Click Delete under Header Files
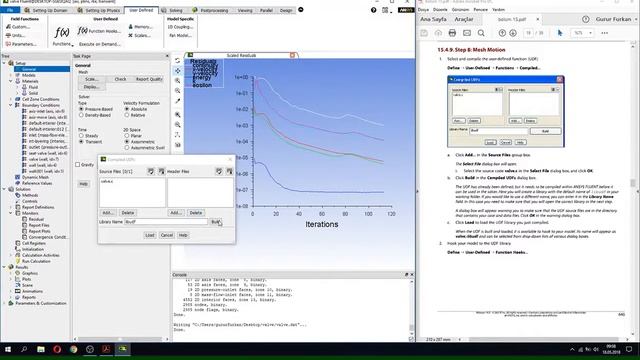 [x=196, y=213]
